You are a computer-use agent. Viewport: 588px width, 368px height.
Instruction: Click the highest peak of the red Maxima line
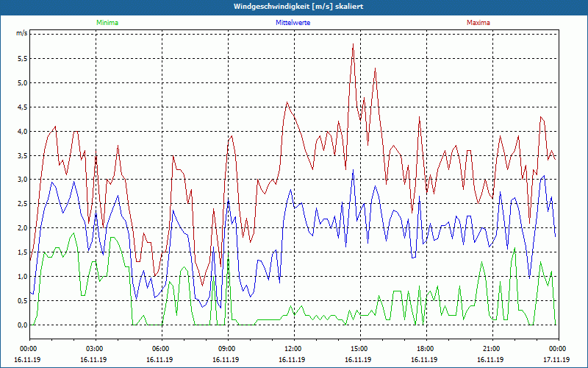coord(354,44)
